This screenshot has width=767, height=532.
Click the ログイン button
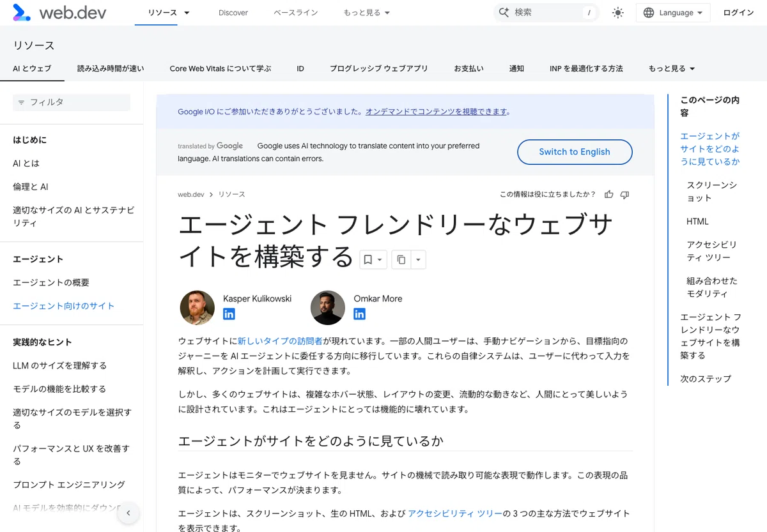tap(738, 13)
